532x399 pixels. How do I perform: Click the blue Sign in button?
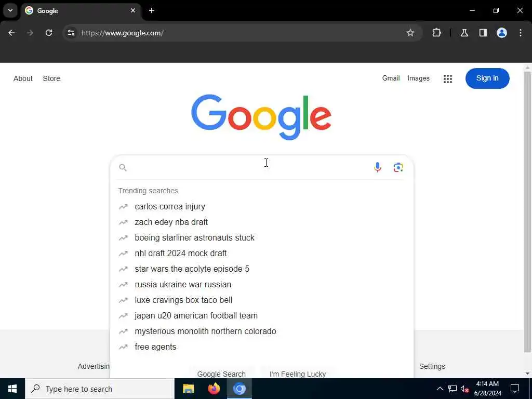487,78
